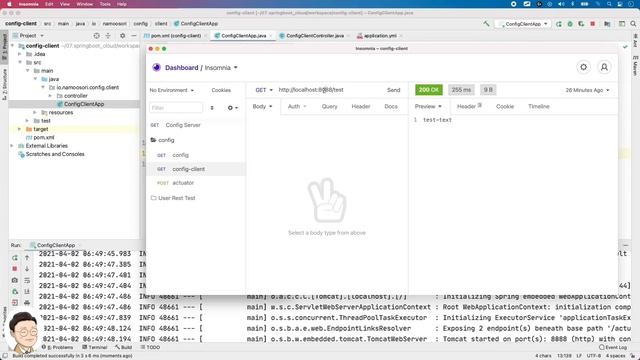Switch to response Header tab
The height and width of the screenshot is (360, 640).
click(469, 107)
